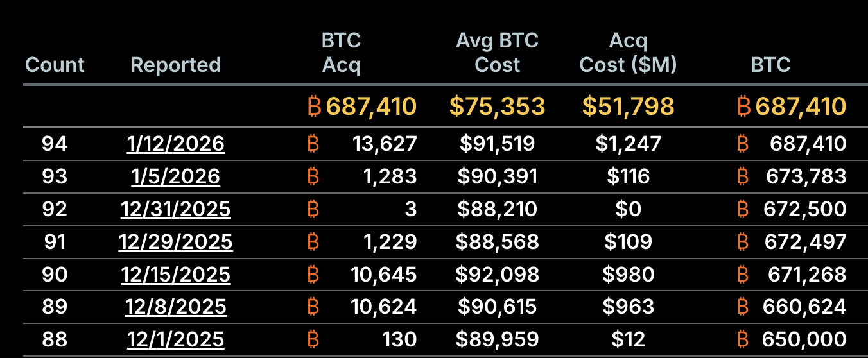Click the Reported column header

(x=175, y=65)
